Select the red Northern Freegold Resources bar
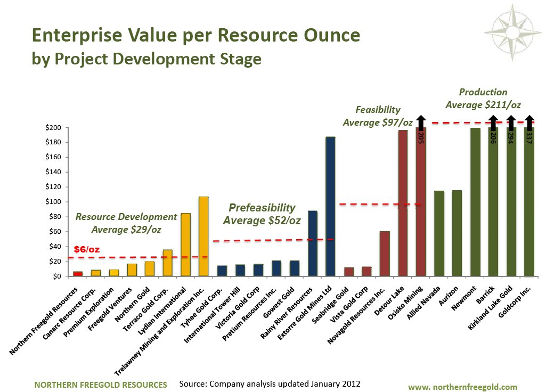This screenshot has width=546, height=392. coord(78,274)
